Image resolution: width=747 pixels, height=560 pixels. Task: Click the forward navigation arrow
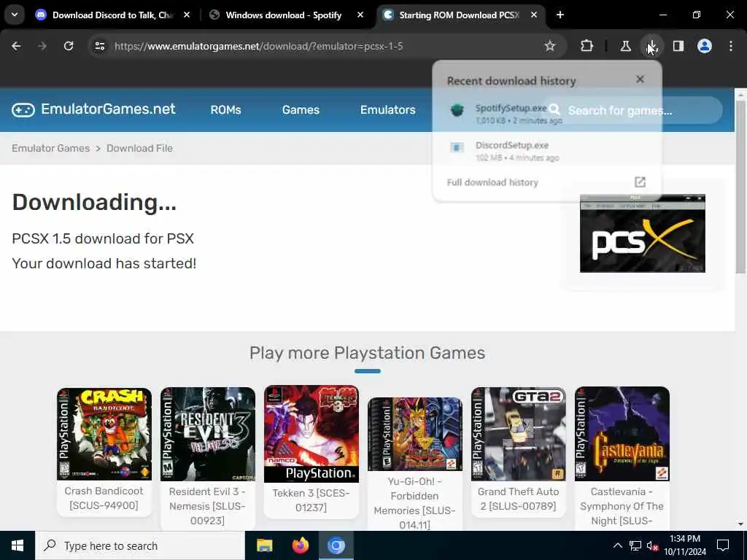pos(42,46)
